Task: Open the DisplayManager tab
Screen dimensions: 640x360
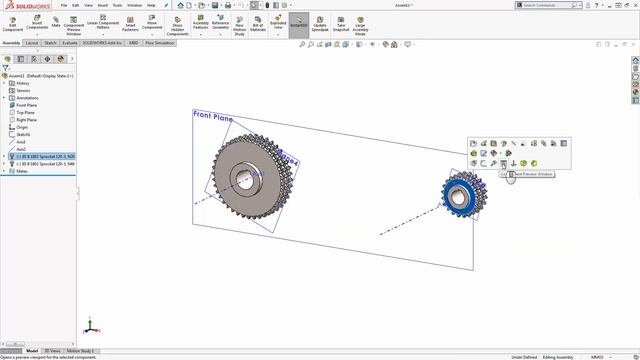Action: [x=61, y=59]
